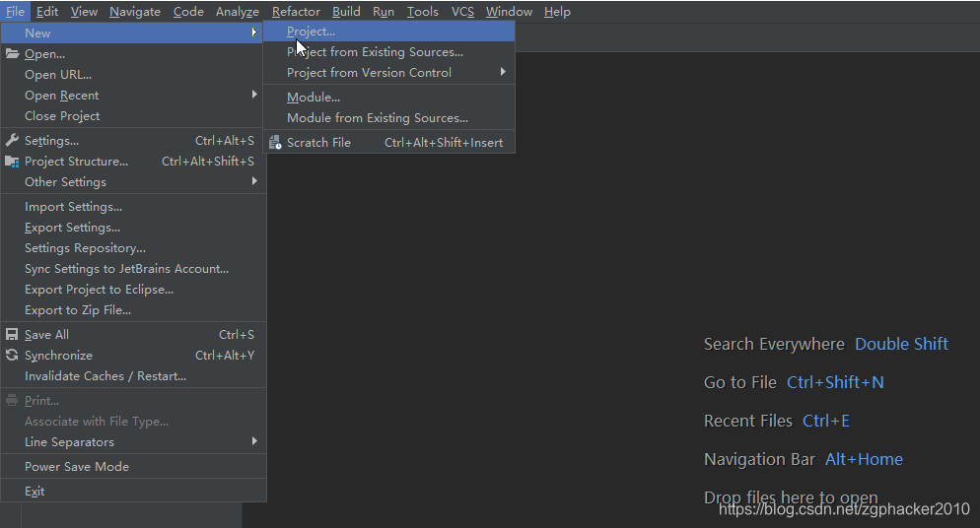
Task: Choose Export Project to Eclipse...
Action: pyautogui.click(x=134, y=289)
